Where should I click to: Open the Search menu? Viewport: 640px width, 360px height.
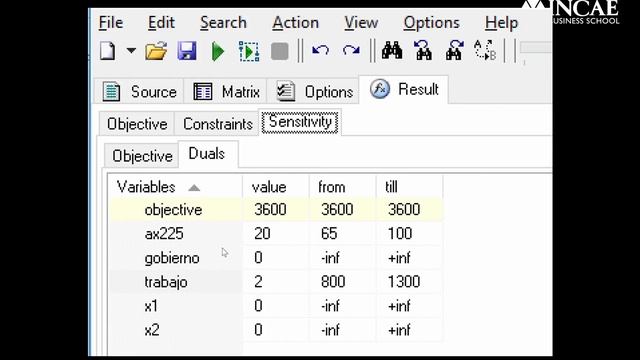coord(223,22)
